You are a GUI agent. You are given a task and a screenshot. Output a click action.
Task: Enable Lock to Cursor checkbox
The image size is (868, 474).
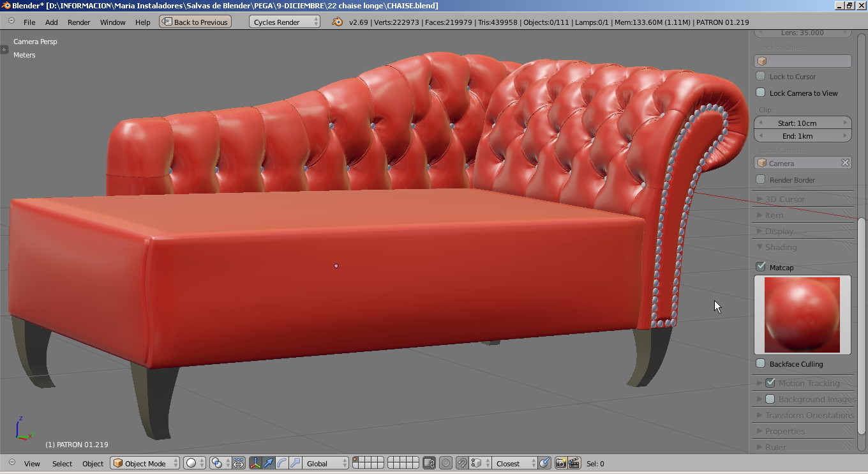pos(761,76)
